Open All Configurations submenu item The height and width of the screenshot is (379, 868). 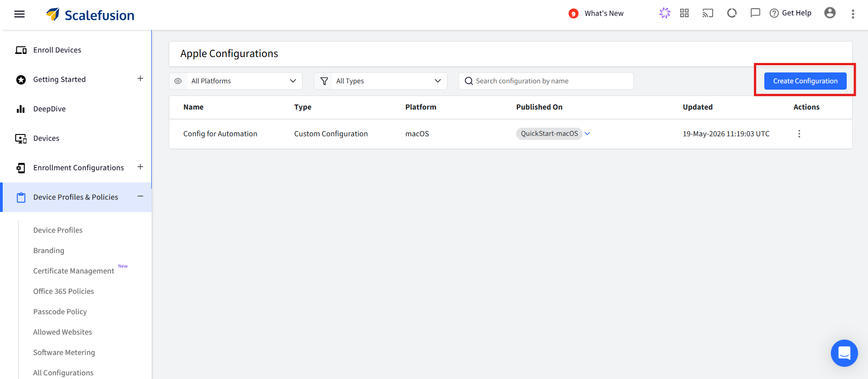point(63,373)
